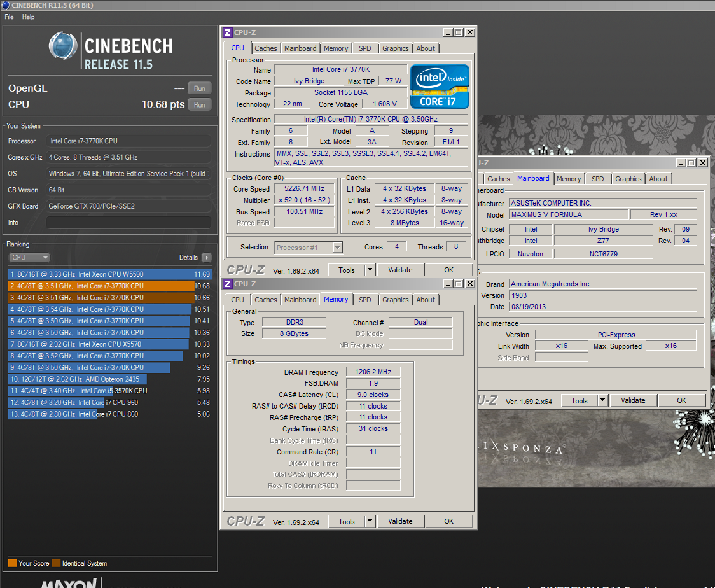
Task: Open the File menu in Cinebench
Action: tap(9, 17)
